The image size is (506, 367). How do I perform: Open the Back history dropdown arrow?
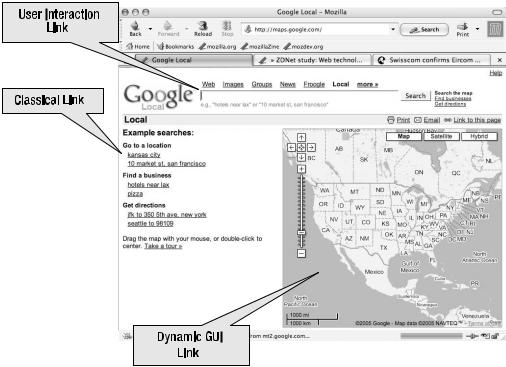(x=150, y=29)
